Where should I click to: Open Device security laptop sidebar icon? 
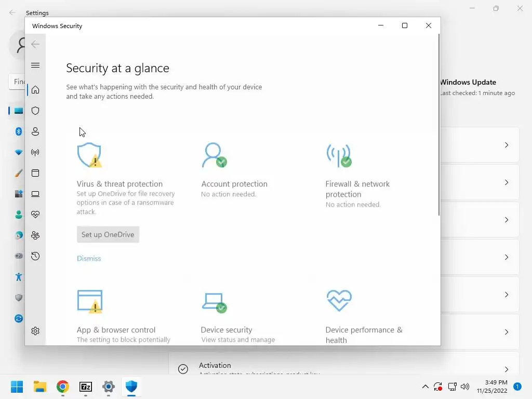click(35, 194)
